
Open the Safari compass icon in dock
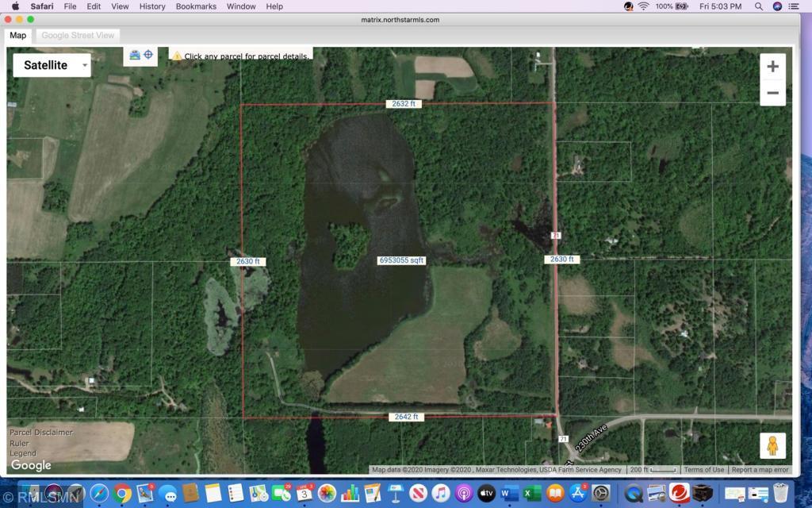99,494
